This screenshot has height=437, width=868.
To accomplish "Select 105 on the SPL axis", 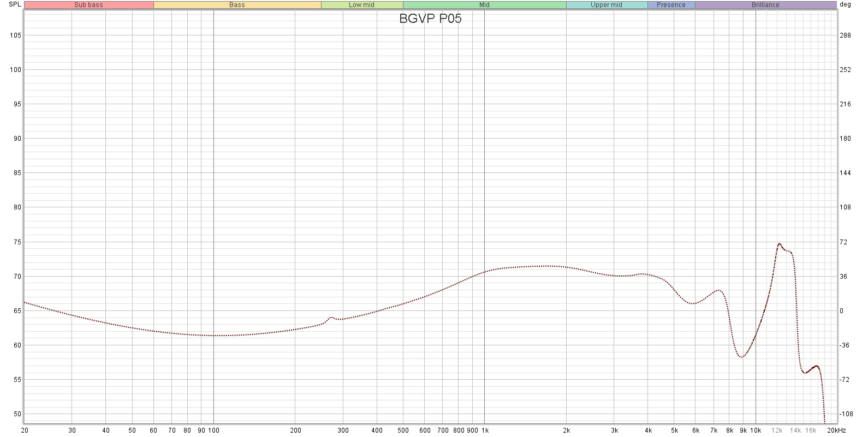I will pos(16,35).
